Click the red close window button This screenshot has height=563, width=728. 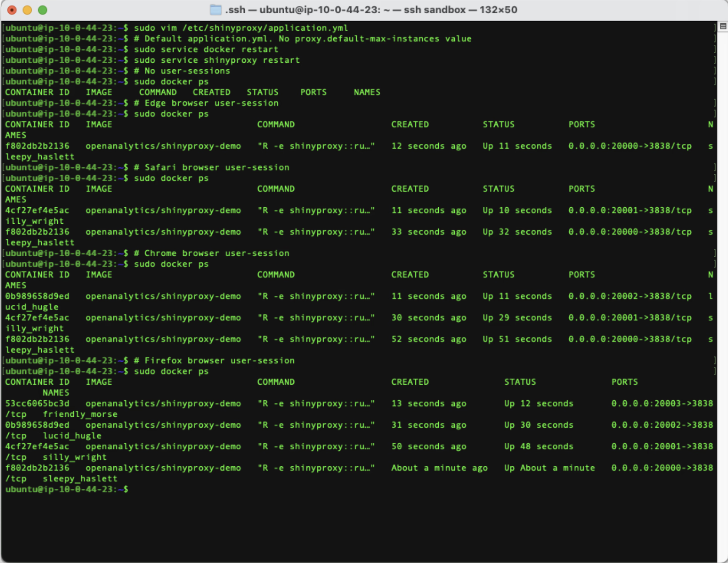[x=12, y=10]
